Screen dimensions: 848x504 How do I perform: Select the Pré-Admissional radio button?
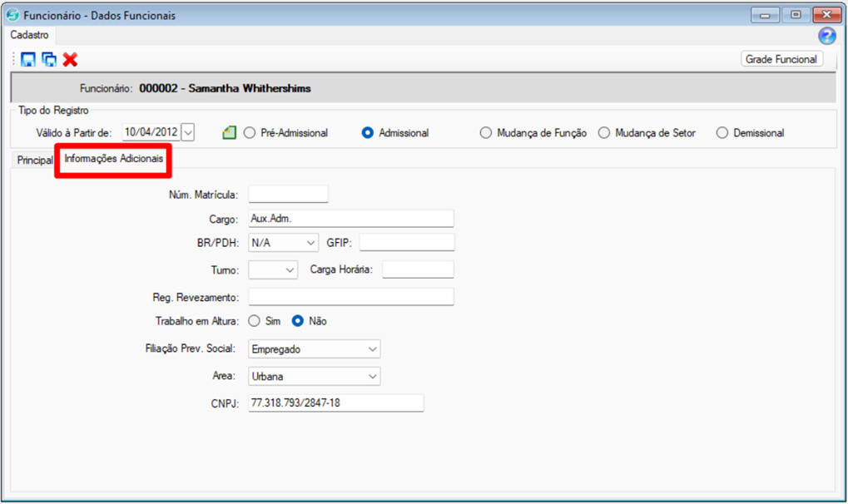click(250, 133)
